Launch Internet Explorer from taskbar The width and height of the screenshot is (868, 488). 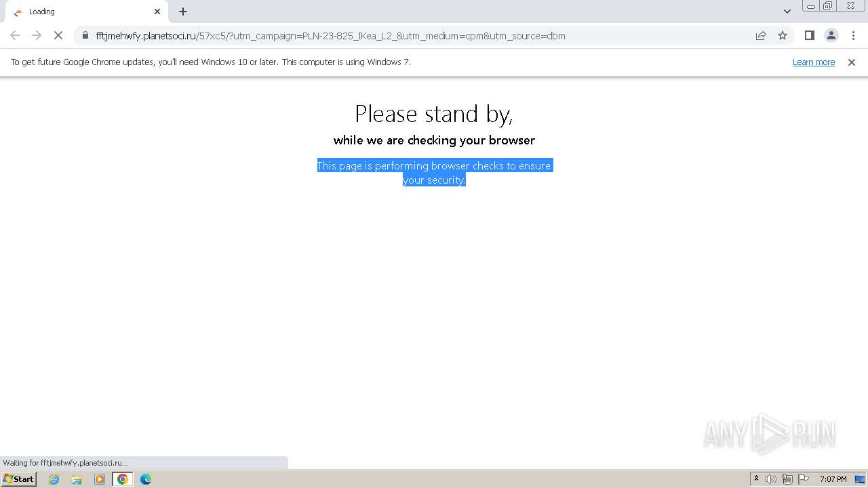click(54, 479)
